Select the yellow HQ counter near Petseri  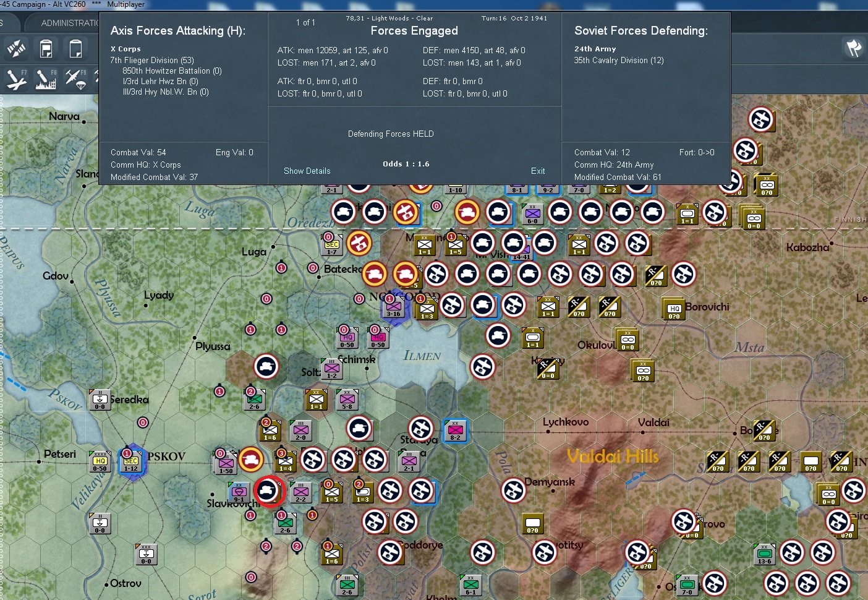point(100,461)
